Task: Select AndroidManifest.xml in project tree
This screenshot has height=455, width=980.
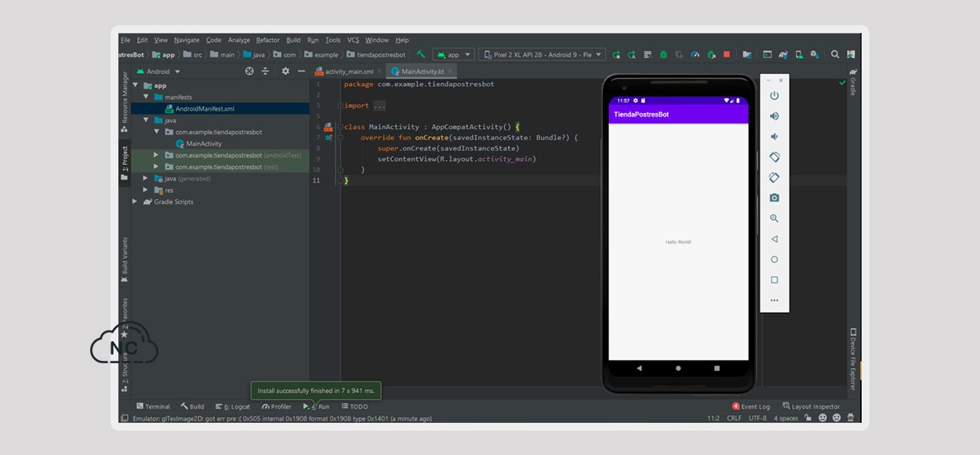Action: [204, 109]
